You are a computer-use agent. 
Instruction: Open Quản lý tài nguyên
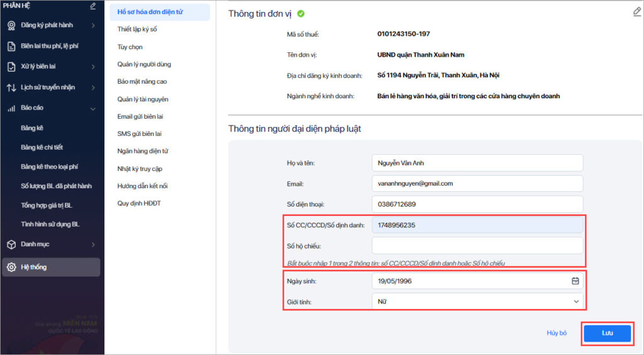coord(143,99)
